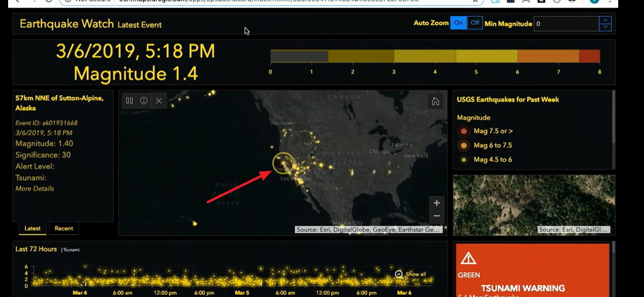
Task: Open the More Details link
Action: [34, 188]
